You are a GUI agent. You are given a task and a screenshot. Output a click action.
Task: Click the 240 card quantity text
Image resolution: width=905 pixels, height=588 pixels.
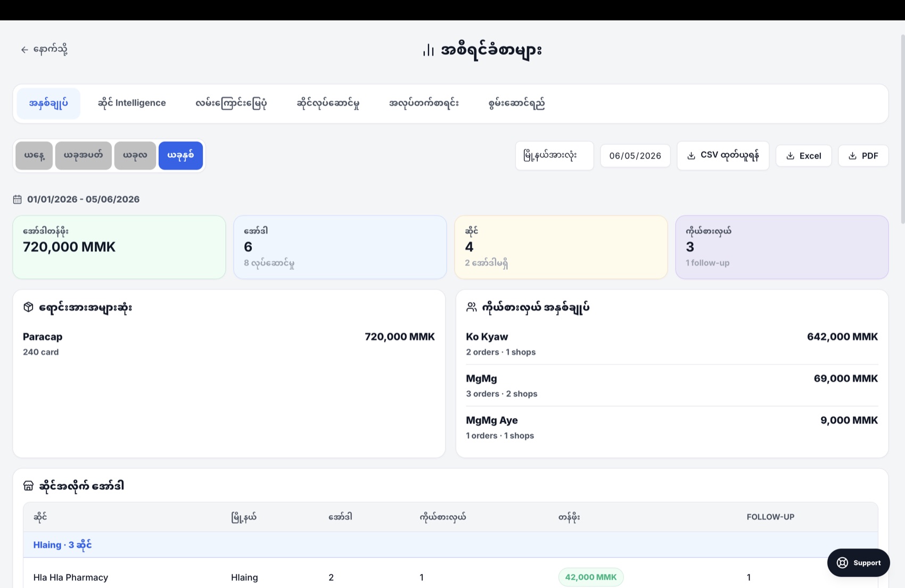point(41,352)
